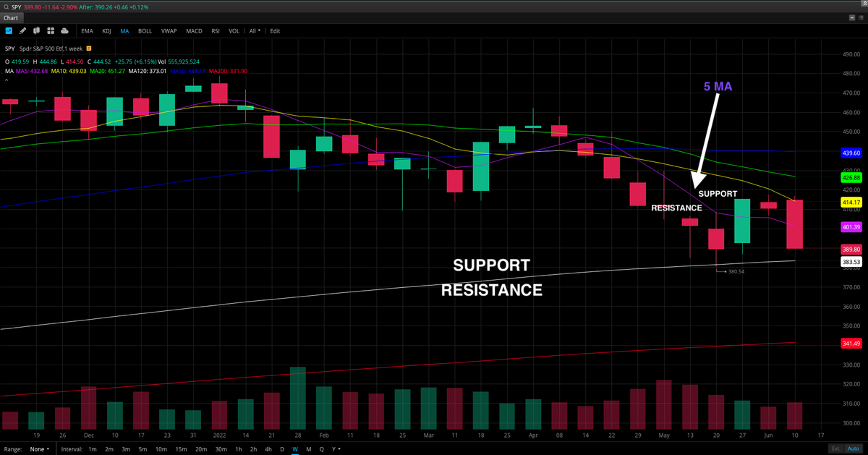Click the yellow 414.17 price axis tag
This screenshot has height=455, width=868.
(x=851, y=202)
